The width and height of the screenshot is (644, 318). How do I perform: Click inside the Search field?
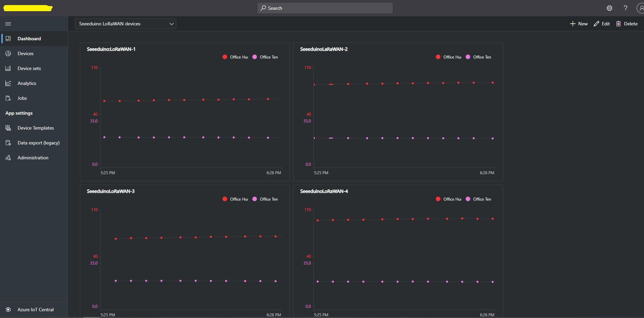pos(325,8)
